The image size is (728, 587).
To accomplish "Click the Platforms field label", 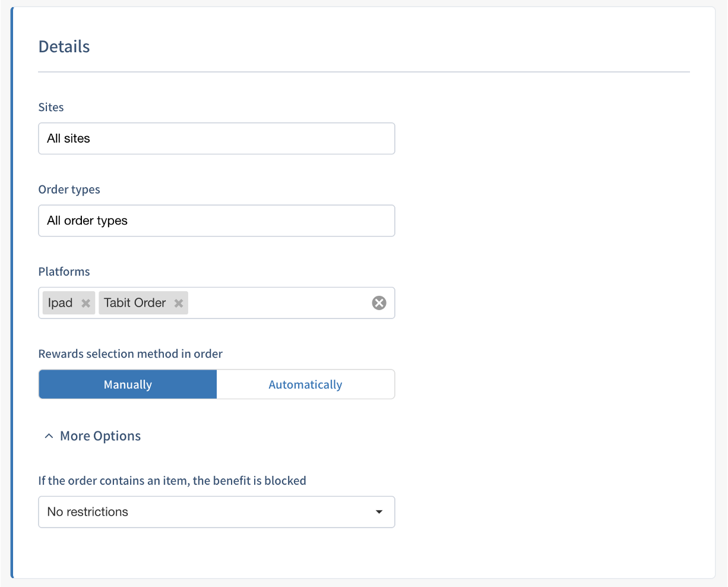I will [64, 272].
